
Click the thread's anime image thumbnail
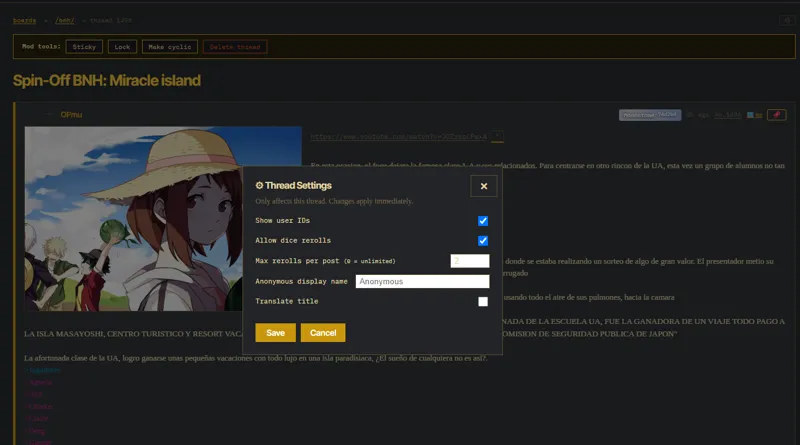(x=163, y=219)
